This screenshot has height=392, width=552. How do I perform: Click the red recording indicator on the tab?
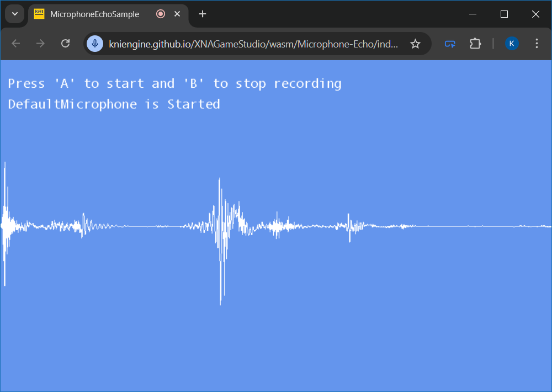(x=161, y=14)
